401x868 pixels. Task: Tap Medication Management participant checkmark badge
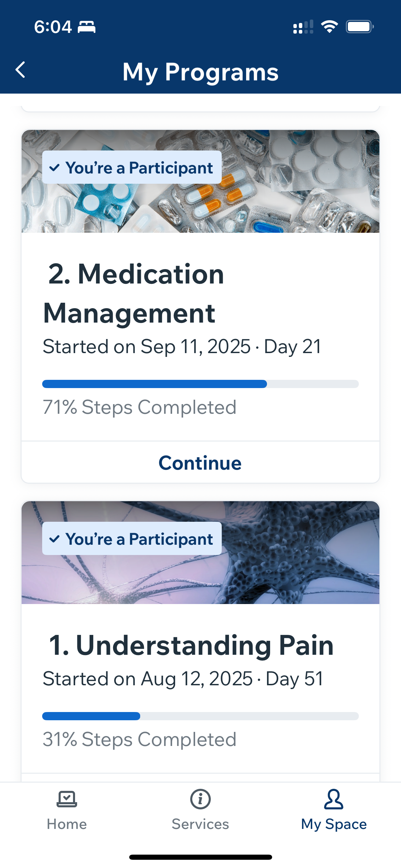coord(132,167)
